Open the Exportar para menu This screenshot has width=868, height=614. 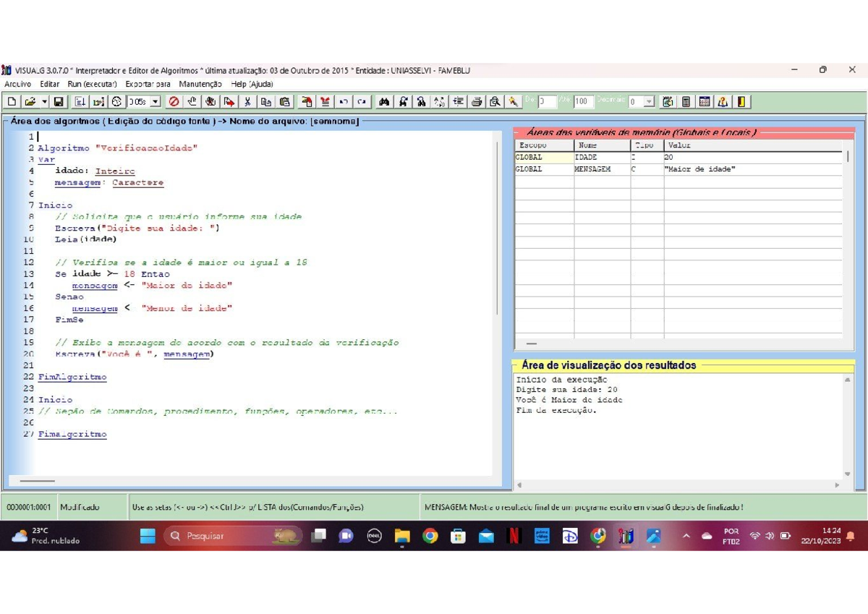coord(148,84)
